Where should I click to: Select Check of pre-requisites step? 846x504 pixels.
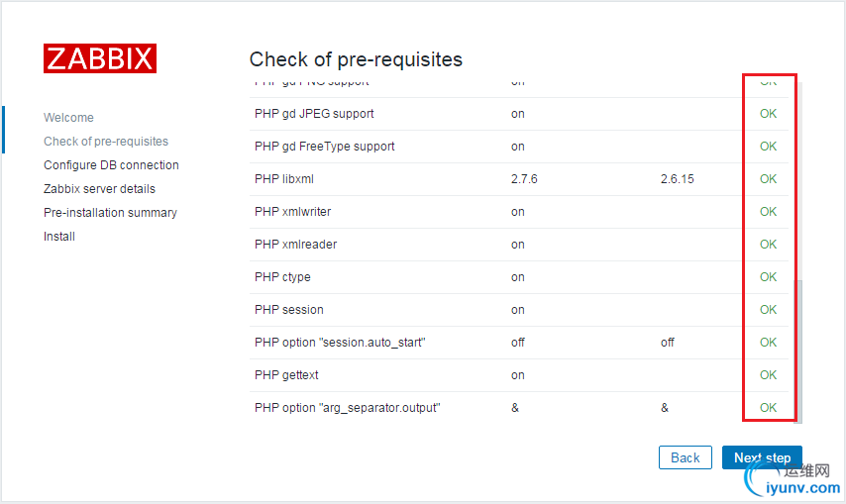click(x=106, y=142)
